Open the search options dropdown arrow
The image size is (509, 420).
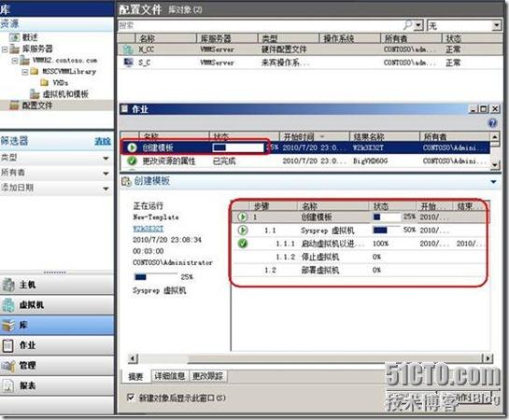coord(419,25)
